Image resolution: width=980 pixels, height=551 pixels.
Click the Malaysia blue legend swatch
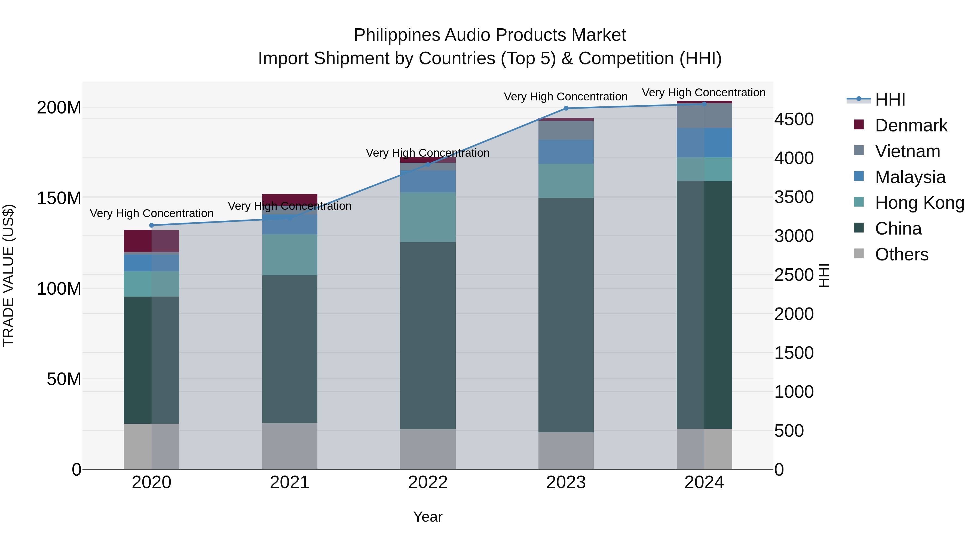pos(859,176)
